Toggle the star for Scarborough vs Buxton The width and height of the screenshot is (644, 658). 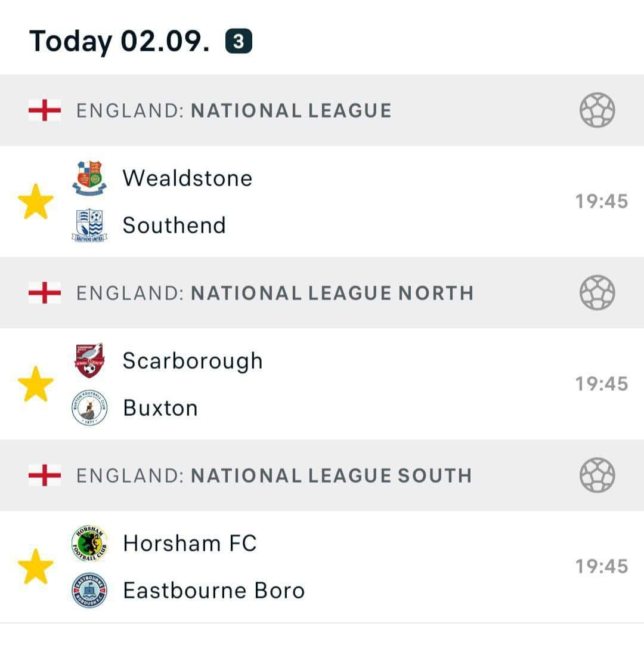(x=36, y=384)
